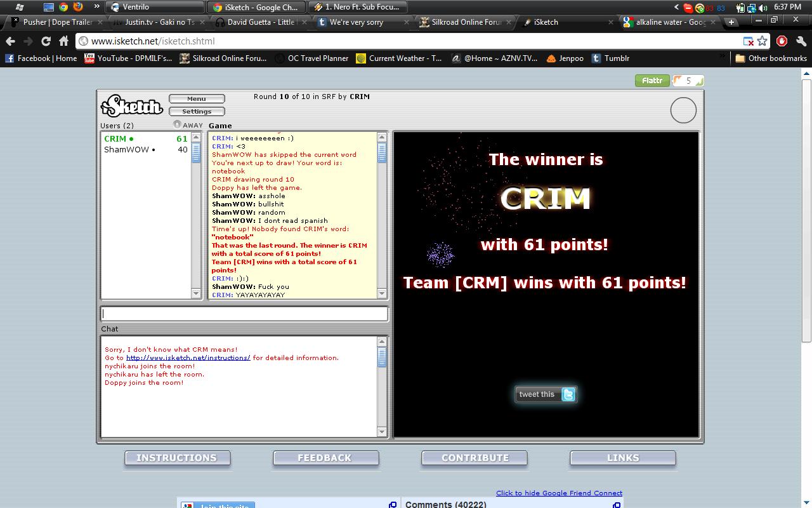Open a new browser tab
The width and height of the screenshot is (812, 508).
(731, 22)
